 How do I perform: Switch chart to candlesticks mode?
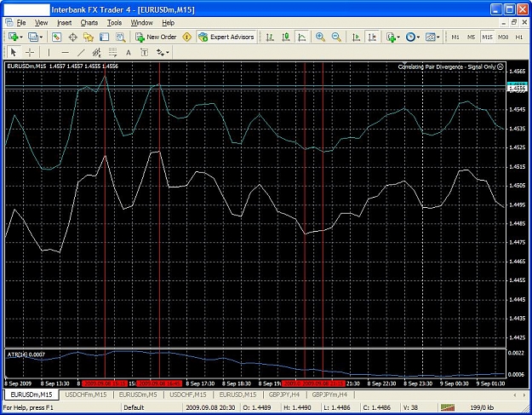point(286,37)
